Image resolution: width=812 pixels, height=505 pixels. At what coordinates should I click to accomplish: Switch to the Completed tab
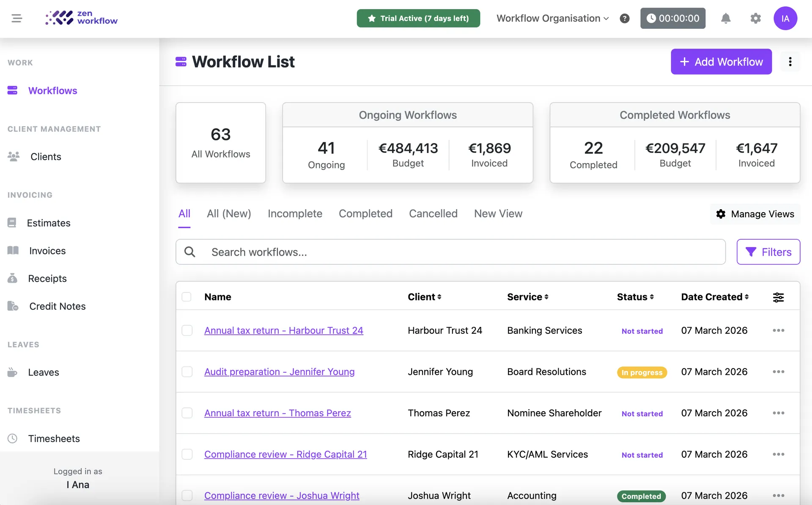pyautogui.click(x=365, y=214)
